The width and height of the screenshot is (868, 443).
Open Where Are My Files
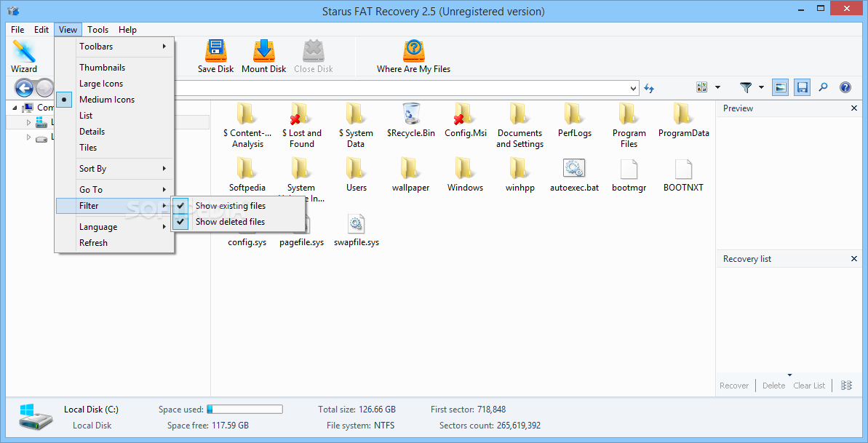(x=413, y=57)
